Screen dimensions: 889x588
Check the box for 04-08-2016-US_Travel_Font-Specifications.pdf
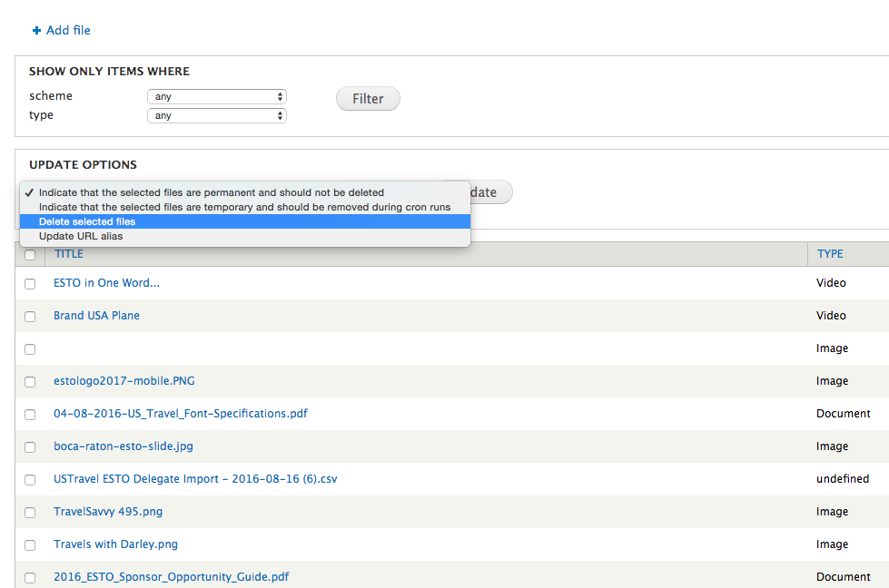(x=30, y=415)
